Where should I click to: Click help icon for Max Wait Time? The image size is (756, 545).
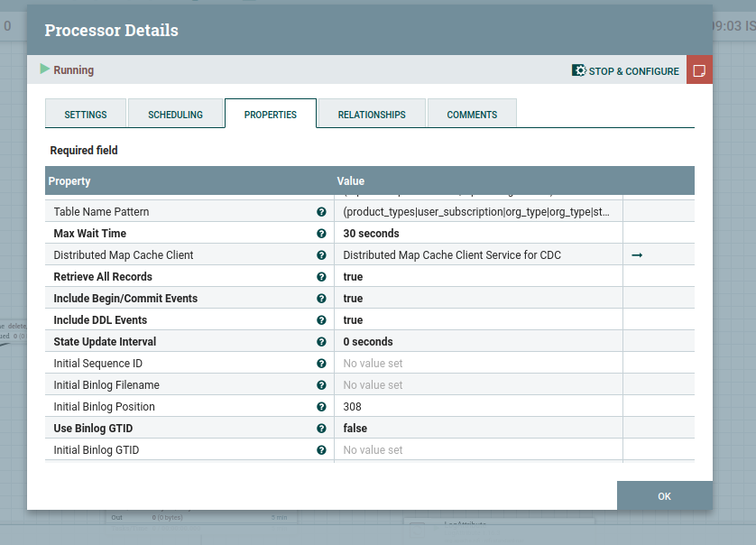[321, 234]
